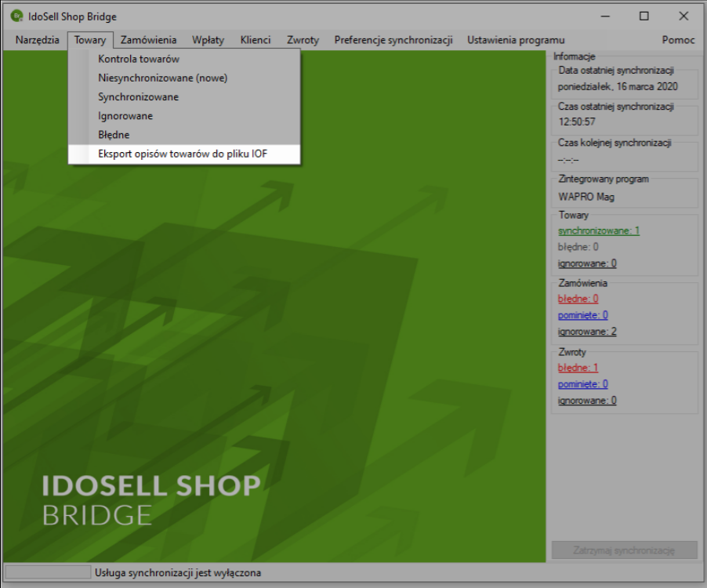Select Błędne menu entry
The width and height of the screenshot is (707, 588).
click(x=184, y=134)
